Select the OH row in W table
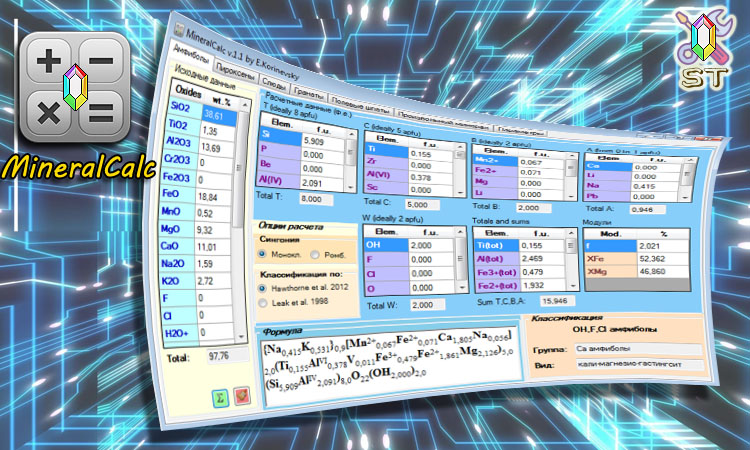 409,245
